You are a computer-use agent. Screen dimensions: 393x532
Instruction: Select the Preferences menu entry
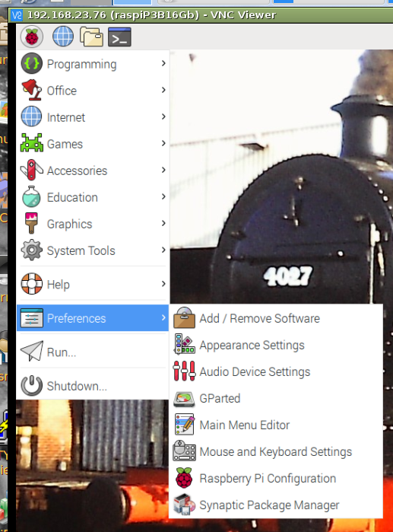93,317
